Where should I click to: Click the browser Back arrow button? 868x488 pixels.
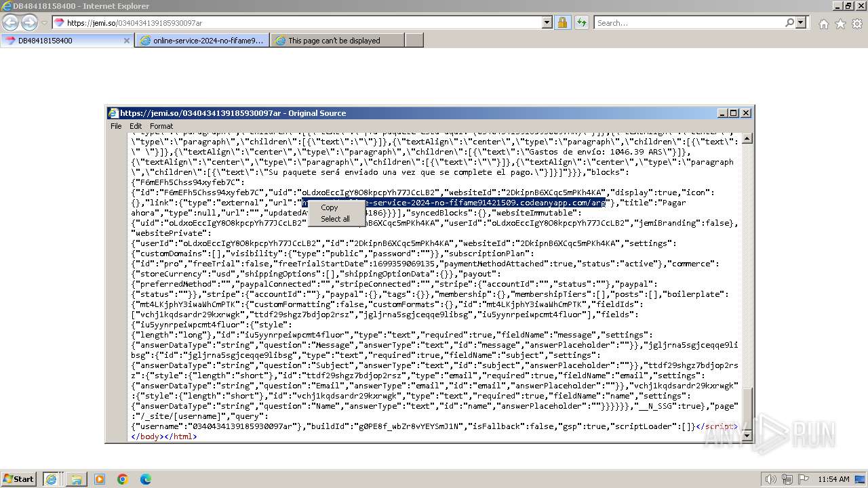10,22
